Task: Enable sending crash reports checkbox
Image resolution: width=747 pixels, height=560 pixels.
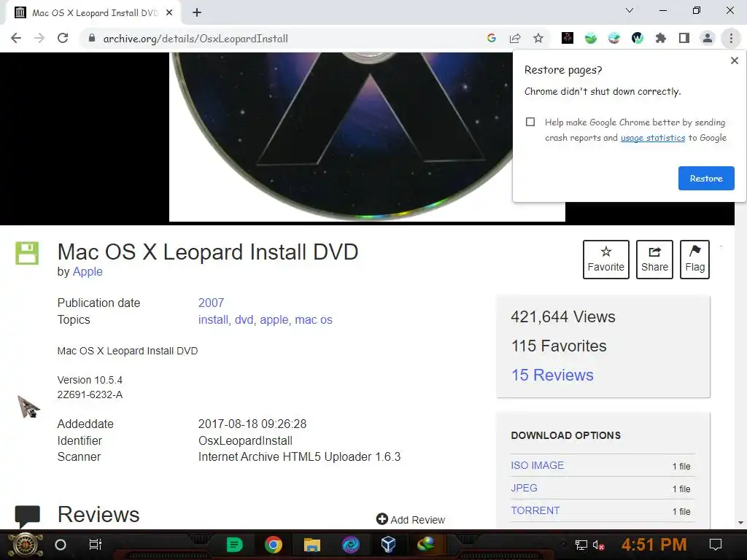Action: tap(530, 122)
